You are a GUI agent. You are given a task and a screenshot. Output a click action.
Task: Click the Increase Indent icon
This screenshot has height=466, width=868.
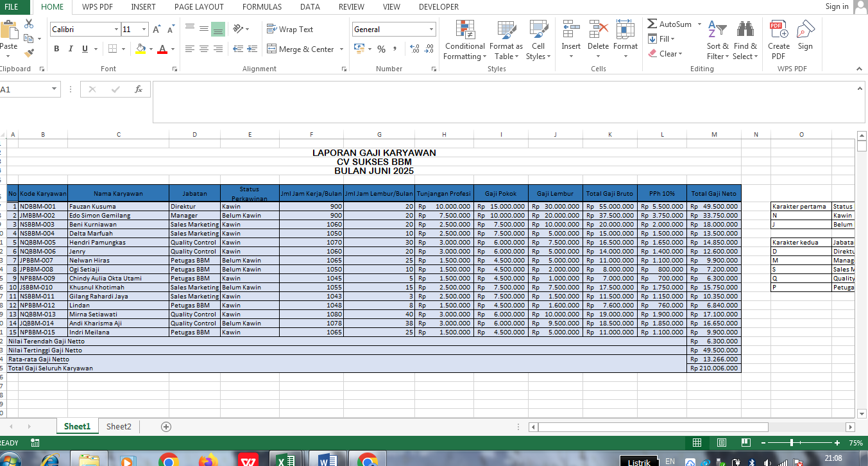click(x=251, y=49)
